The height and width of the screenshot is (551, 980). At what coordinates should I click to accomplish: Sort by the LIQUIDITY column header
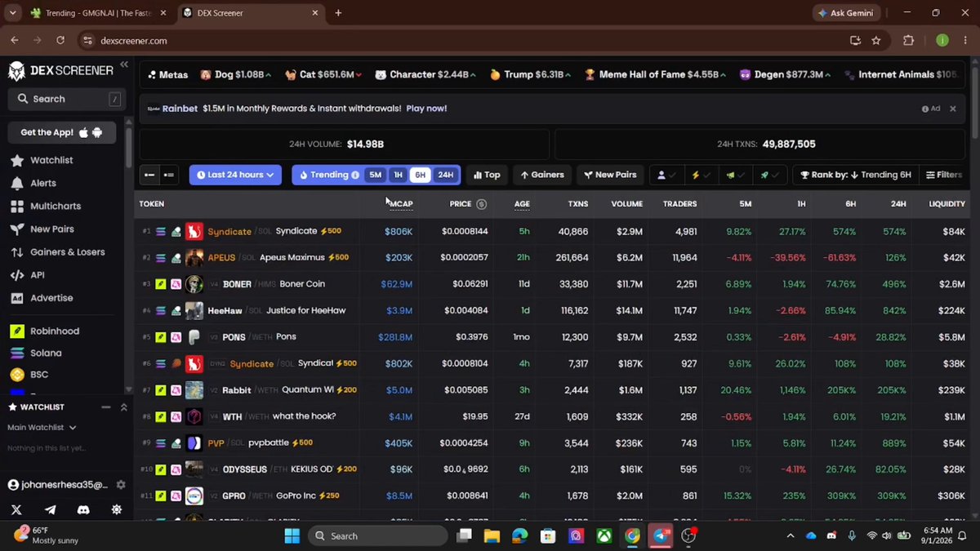point(947,204)
